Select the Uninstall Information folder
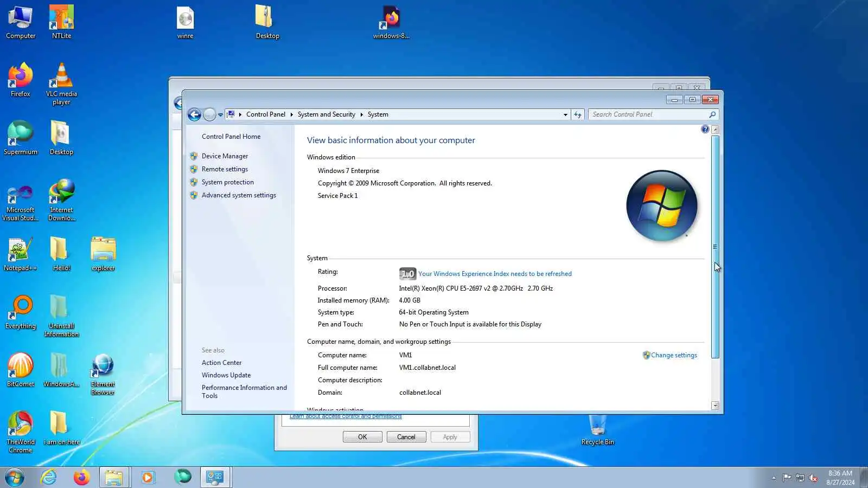The height and width of the screenshot is (488, 868). point(61,316)
